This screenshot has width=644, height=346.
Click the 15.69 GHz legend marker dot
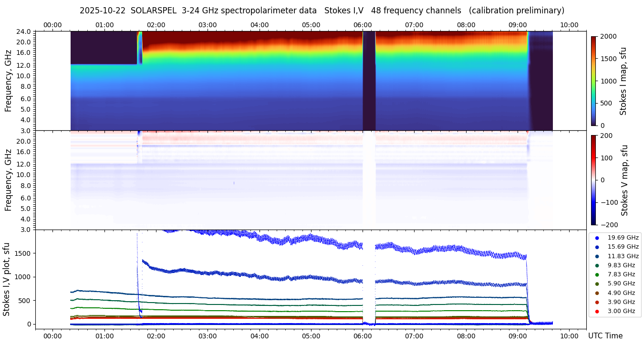tap(597, 247)
